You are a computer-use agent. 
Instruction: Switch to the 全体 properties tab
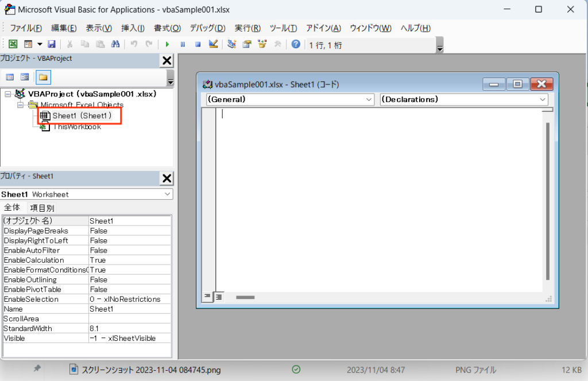pyautogui.click(x=12, y=208)
